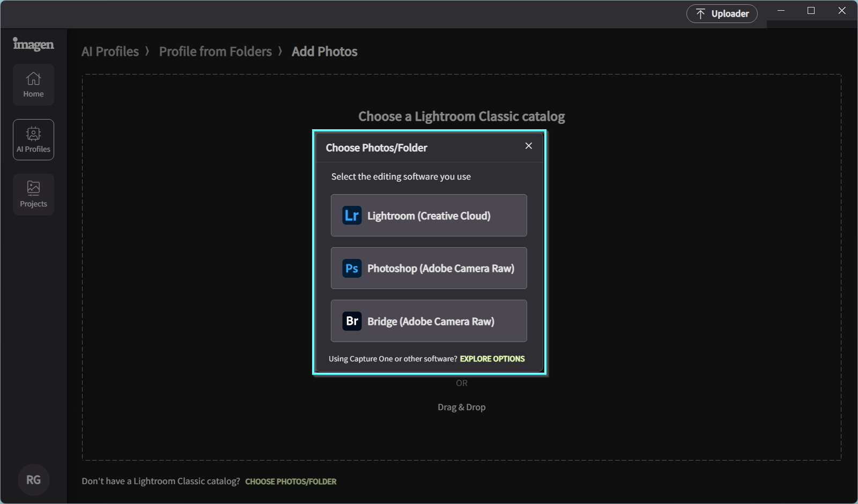Click the CHOOSE PHOTOS/FOLDER link

pos(291,481)
